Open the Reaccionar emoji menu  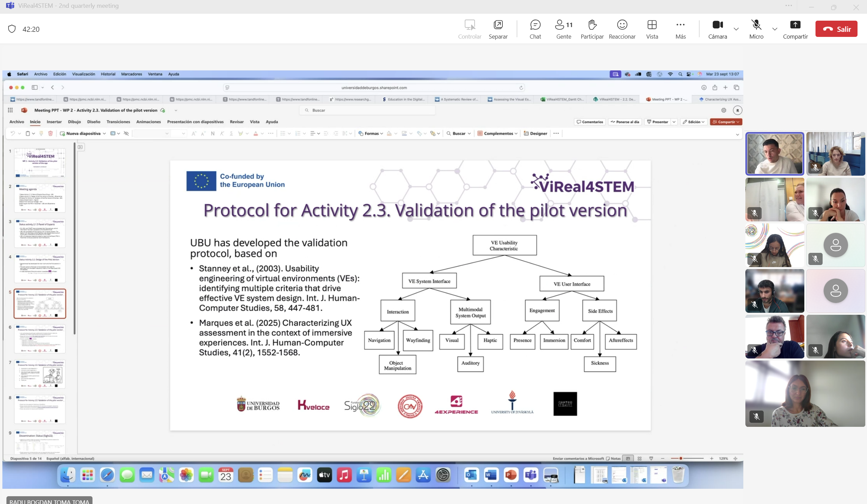tap(622, 29)
